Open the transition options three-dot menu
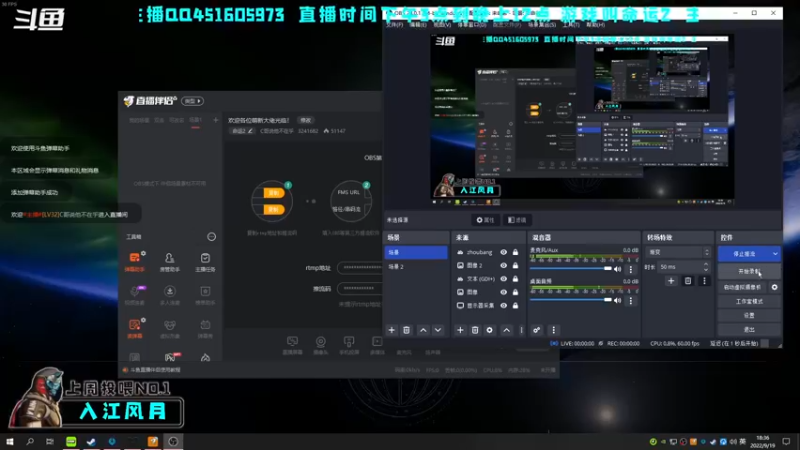The width and height of the screenshot is (800, 450). point(705,281)
